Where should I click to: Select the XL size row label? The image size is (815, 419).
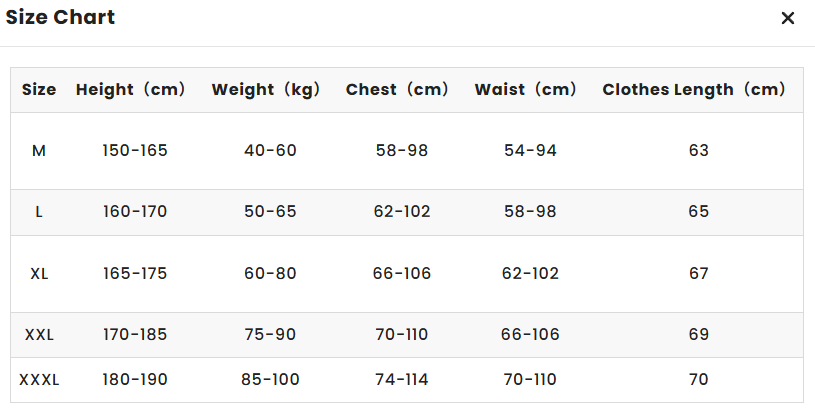coord(39,273)
